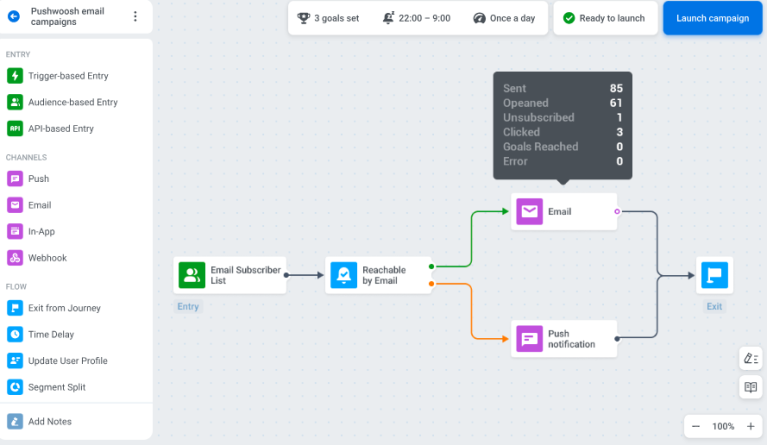Screen dimensions: 767x445
Task: Select the Push notification node icon on canvas
Action: [530, 339]
